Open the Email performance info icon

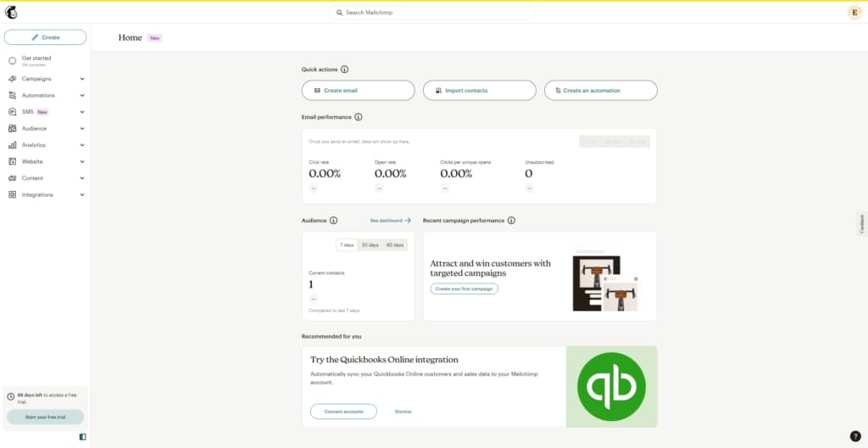(359, 118)
